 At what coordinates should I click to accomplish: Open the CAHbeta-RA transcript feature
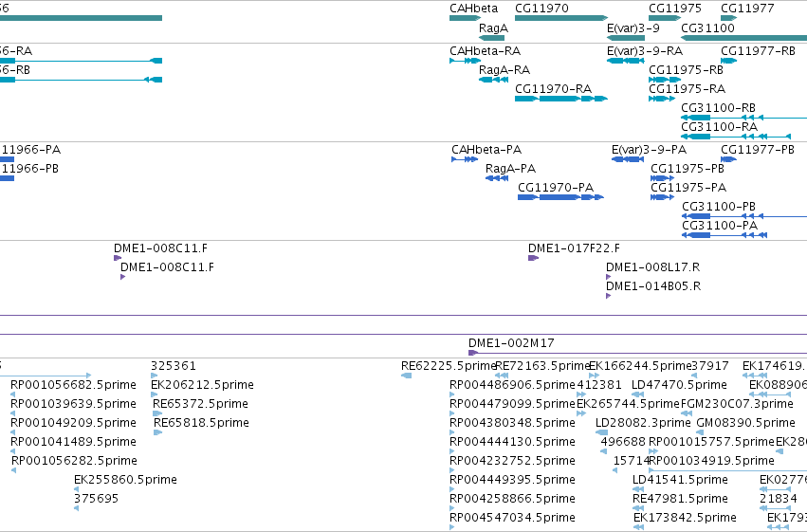click(465, 61)
